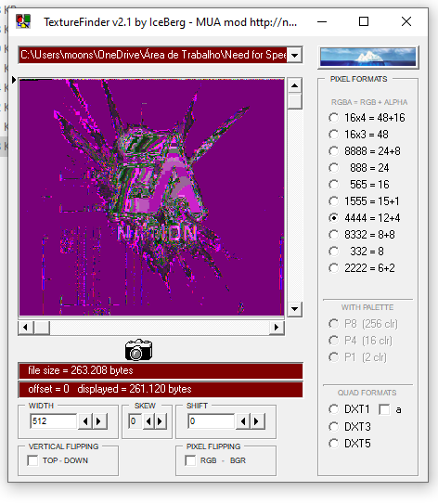Click the horizontal scrollbar left arrow
This screenshot has height=504, width=438.
(26, 328)
